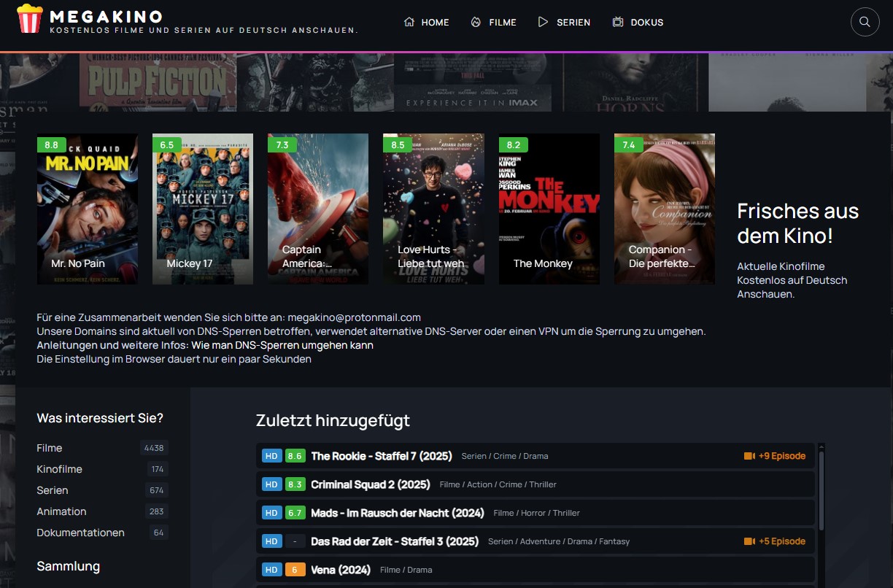893x588 pixels.
Task: Click the 8.3 rating badge on Criminal Squad 2
Action: click(295, 484)
